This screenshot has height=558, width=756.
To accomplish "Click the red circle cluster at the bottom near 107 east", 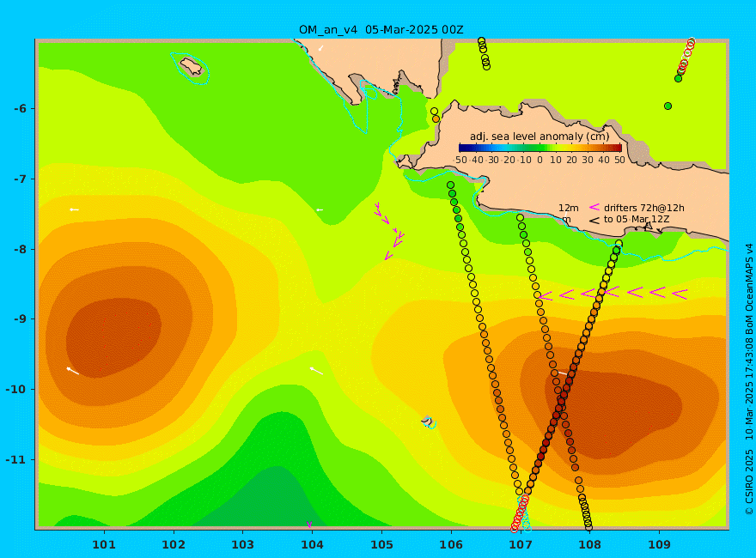I will [x=519, y=513].
